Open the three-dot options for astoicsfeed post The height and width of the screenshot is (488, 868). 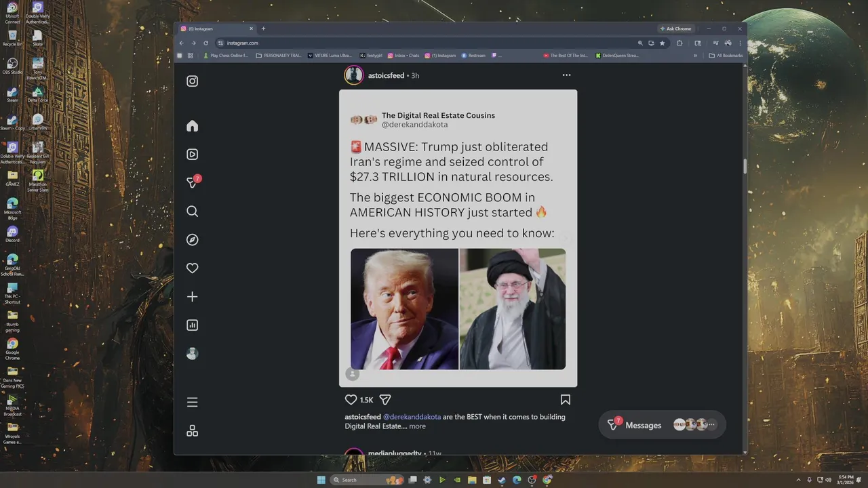pyautogui.click(x=566, y=75)
